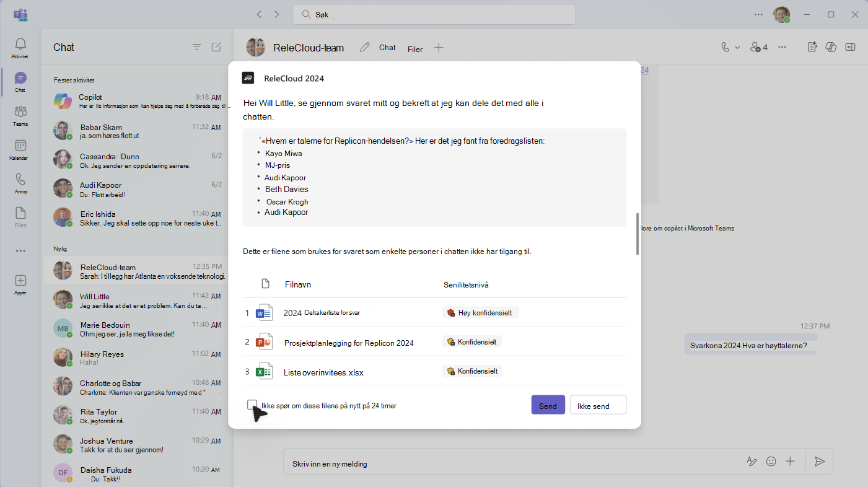868x487 pixels.
Task: Show more apps ellipsis in left rail
Action: tap(20, 251)
